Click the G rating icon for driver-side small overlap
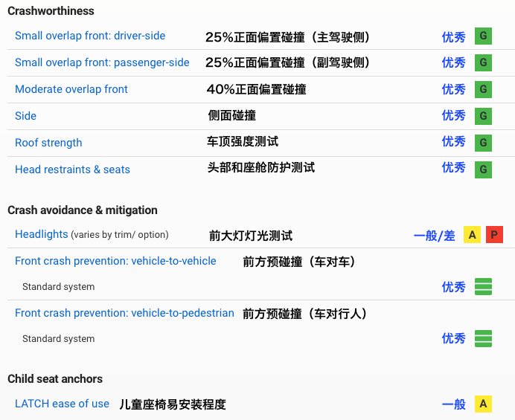Screen dimensions: 515x420 point(483,36)
